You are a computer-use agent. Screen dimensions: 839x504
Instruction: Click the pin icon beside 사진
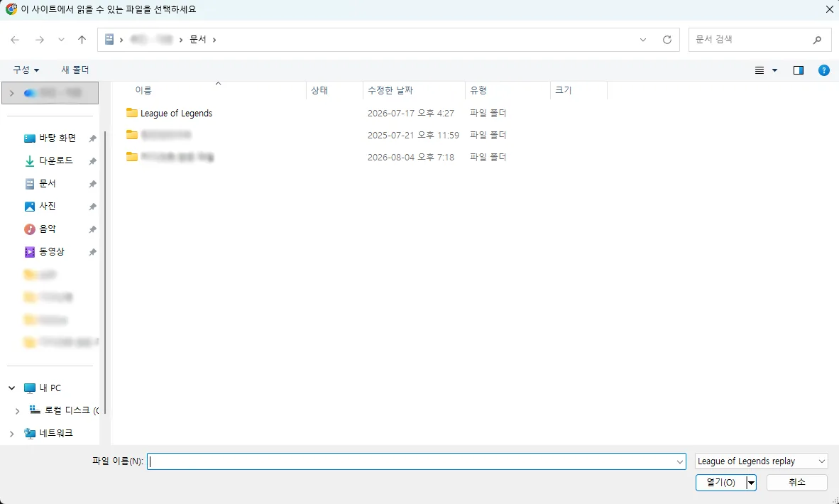pyautogui.click(x=92, y=207)
